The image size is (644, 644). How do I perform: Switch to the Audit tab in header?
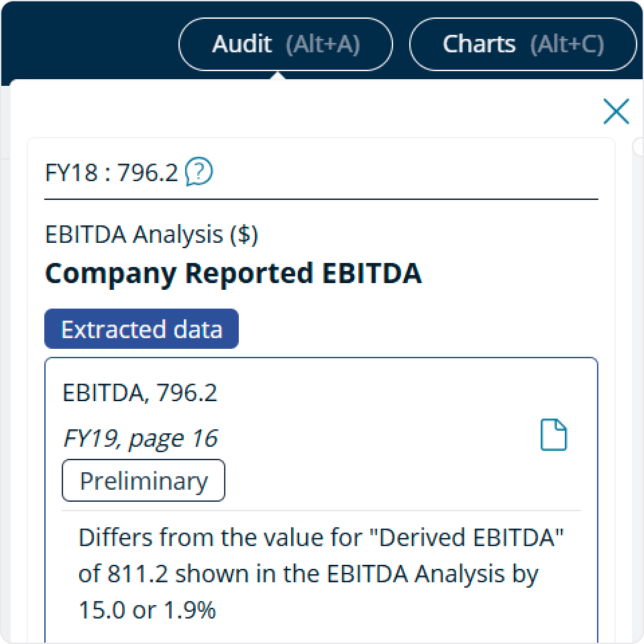click(285, 44)
